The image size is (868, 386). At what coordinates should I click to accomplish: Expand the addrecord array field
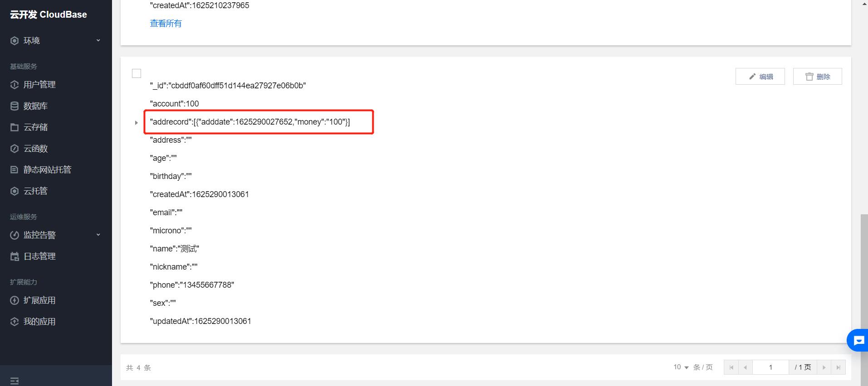coord(136,122)
